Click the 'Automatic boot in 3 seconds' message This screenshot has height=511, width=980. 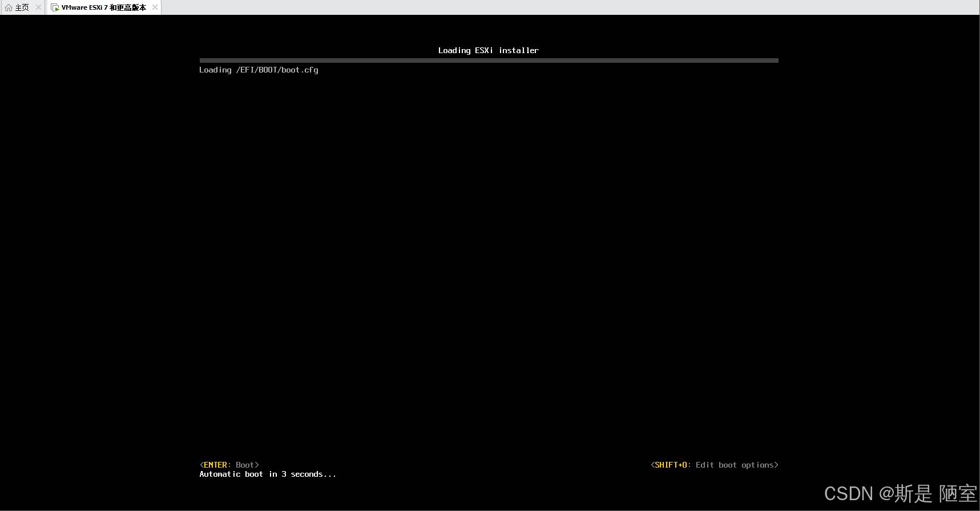267,474
